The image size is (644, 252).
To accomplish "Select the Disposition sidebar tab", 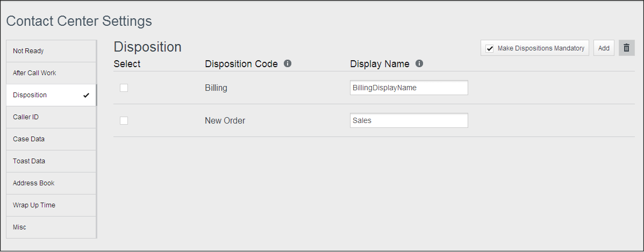I will [x=51, y=95].
